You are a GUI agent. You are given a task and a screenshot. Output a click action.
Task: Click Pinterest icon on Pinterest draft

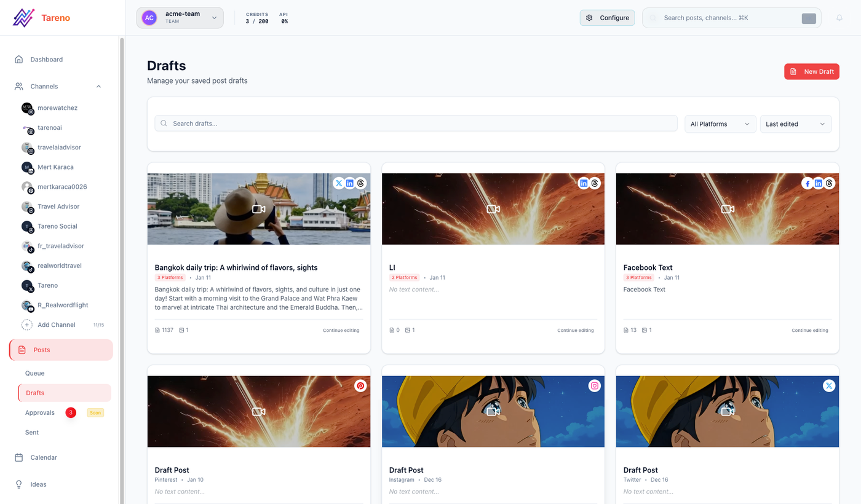[360, 386]
